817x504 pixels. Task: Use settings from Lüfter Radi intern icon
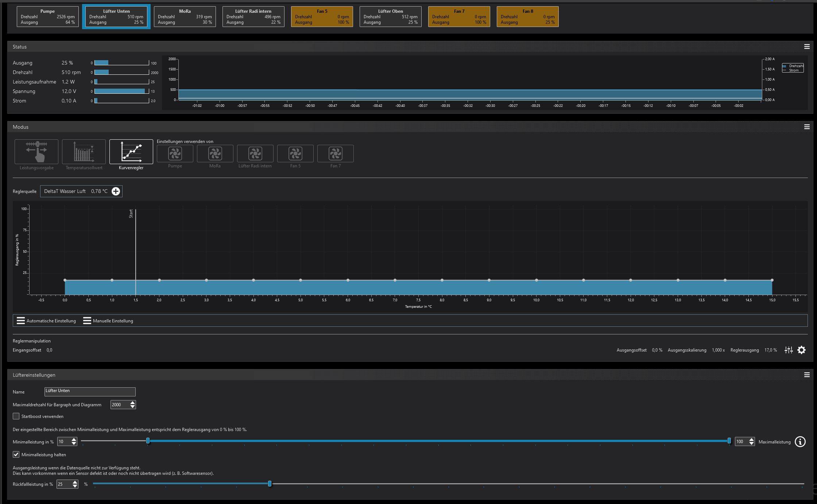click(255, 154)
